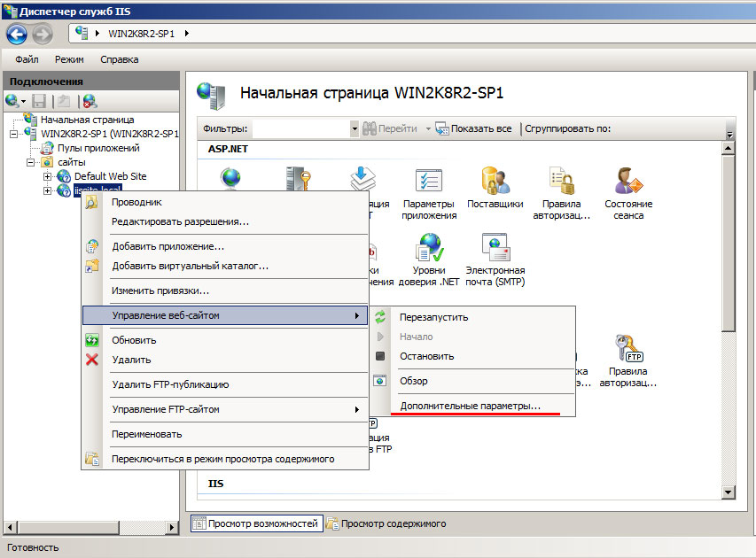Switch to Просмотр возможностей tab
The height and width of the screenshot is (558, 756).
click(256, 523)
